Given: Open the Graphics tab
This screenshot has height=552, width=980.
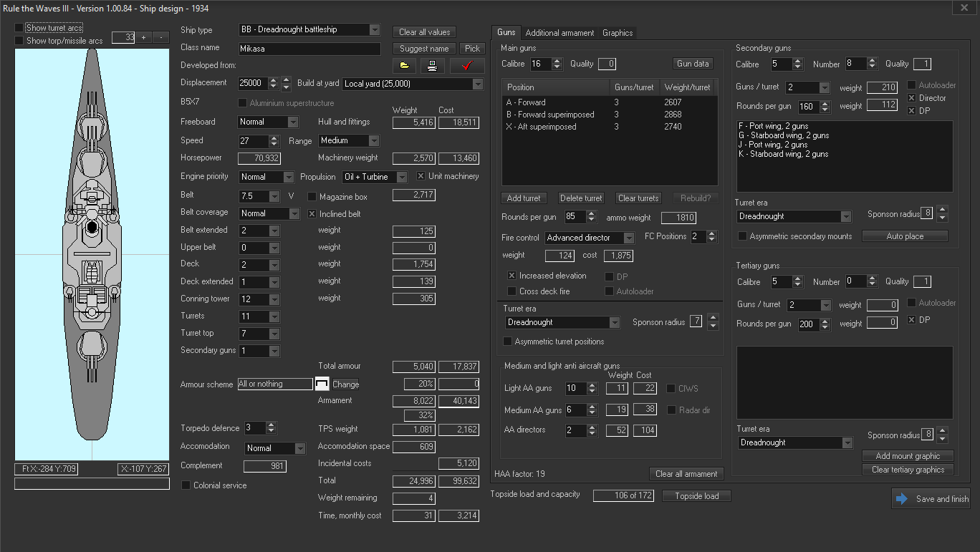Looking at the screenshot, I should 617,33.
